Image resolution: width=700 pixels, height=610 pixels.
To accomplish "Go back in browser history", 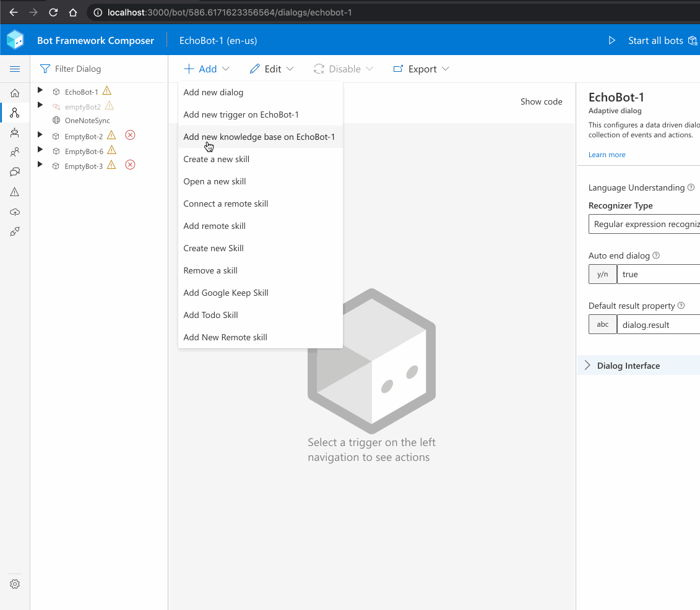I will pos(14,12).
